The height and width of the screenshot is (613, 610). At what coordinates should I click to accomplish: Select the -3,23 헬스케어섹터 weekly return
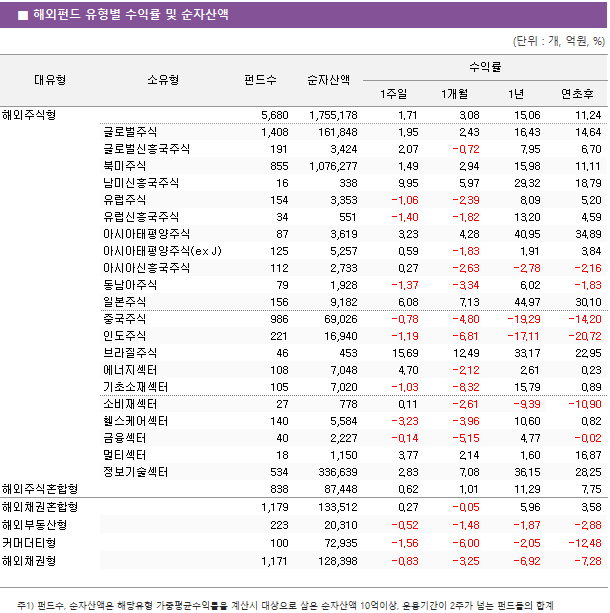pos(405,421)
